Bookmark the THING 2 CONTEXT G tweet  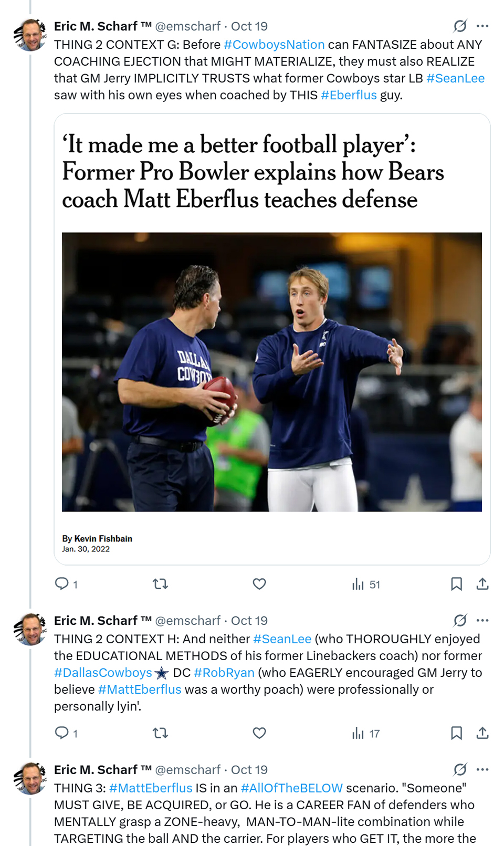tap(456, 583)
